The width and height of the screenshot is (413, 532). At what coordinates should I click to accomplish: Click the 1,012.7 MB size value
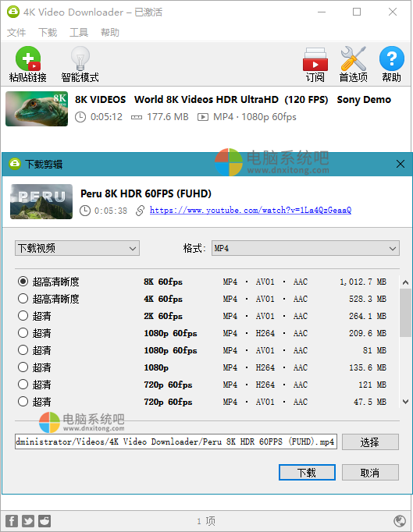(363, 282)
